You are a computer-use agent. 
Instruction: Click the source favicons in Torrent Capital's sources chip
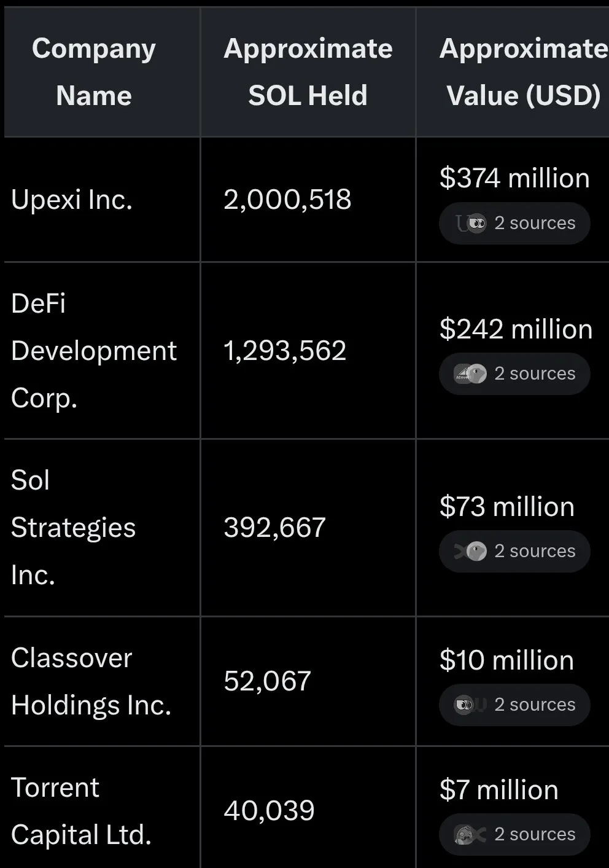[x=470, y=834]
